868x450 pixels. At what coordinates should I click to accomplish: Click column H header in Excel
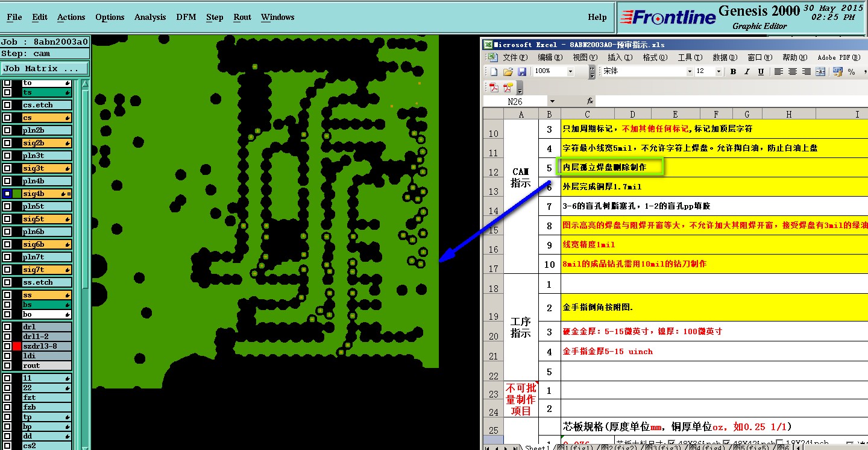coord(789,114)
